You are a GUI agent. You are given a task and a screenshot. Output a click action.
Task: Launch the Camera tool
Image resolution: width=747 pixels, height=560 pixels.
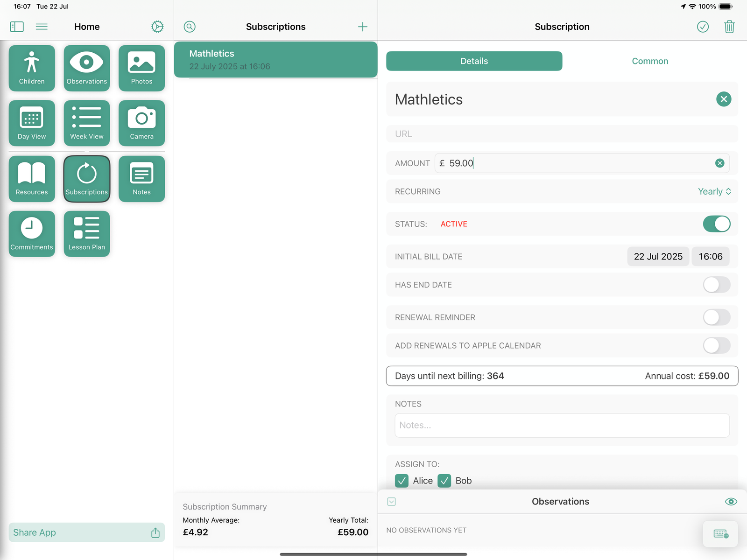tap(141, 123)
